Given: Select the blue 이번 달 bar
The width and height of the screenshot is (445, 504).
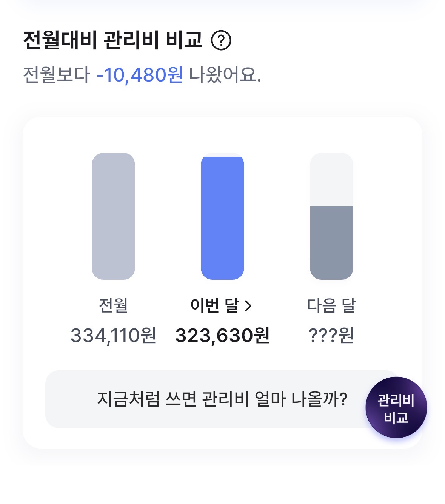Looking at the screenshot, I should point(222,218).
